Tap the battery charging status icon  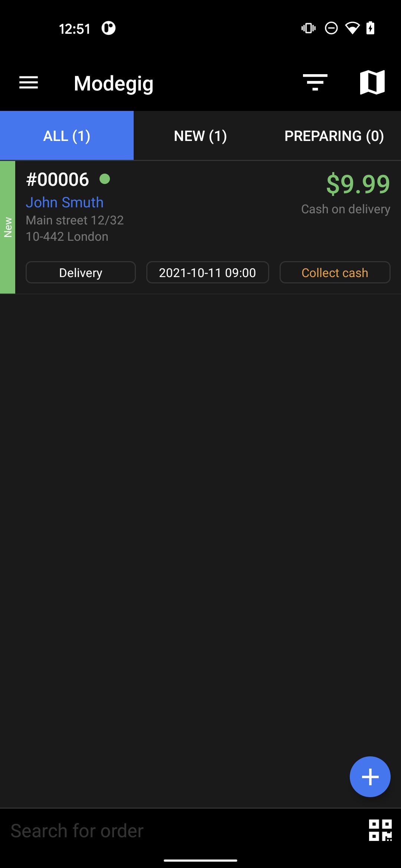coord(370,28)
